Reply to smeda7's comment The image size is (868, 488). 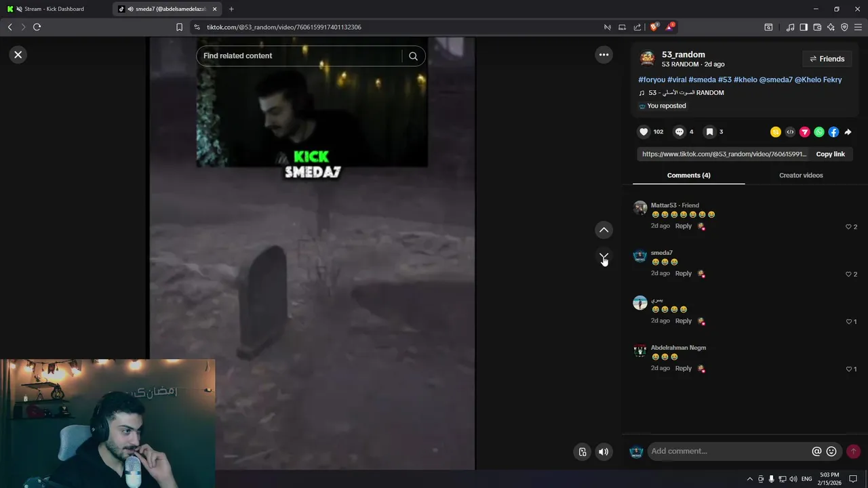[x=683, y=274]
